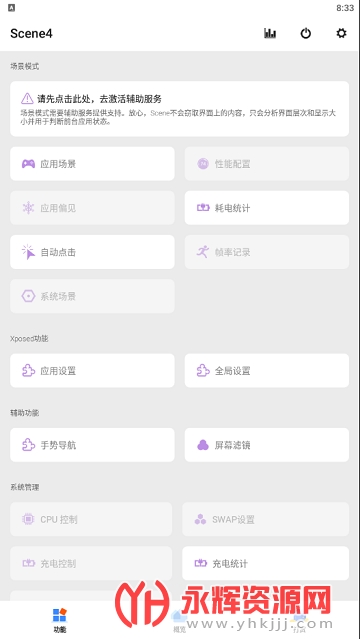The image size is (360, 639).
Task: Tap the 系统场景 card
Action: coord(92,296)
